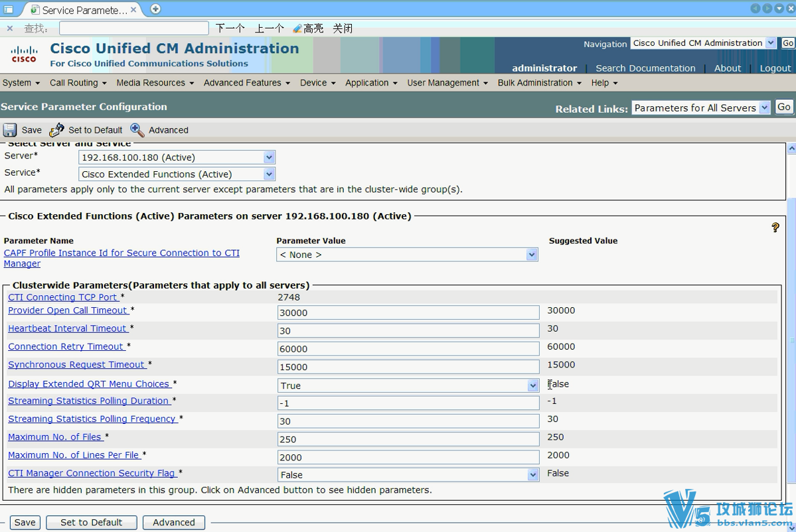Click the browser back arrow icon
The image size is (796, 532).
tap(756, 9)
